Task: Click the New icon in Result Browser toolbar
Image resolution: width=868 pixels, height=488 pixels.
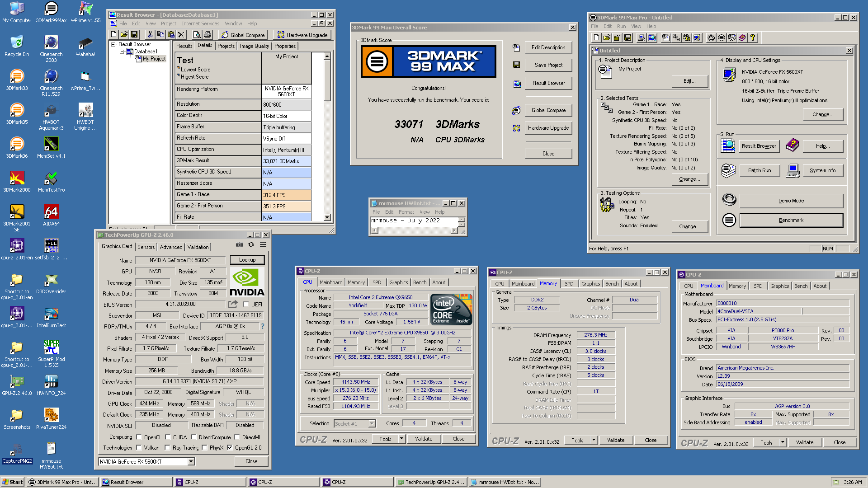Action: pyautogui.click(x=114, y=35)
